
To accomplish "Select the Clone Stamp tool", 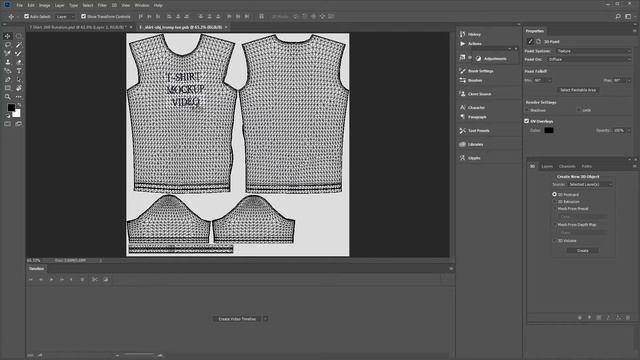I will pyautogui.click(x=7, y=62).
